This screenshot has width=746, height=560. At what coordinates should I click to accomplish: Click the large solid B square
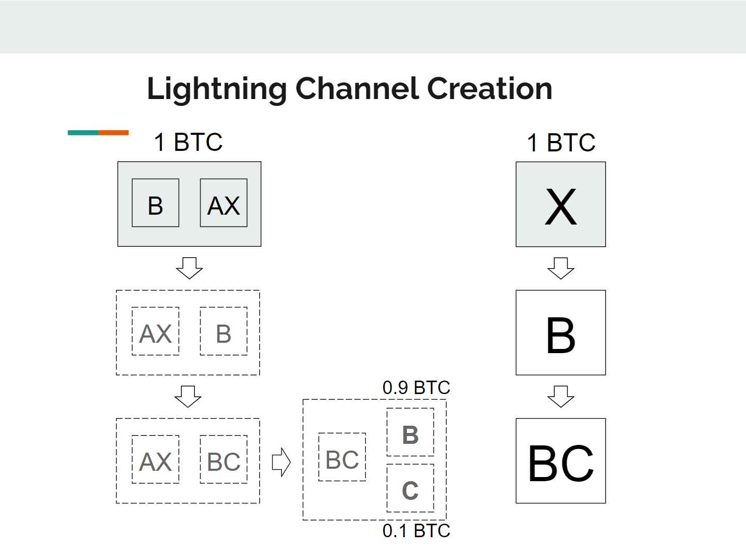click(560, 332)
